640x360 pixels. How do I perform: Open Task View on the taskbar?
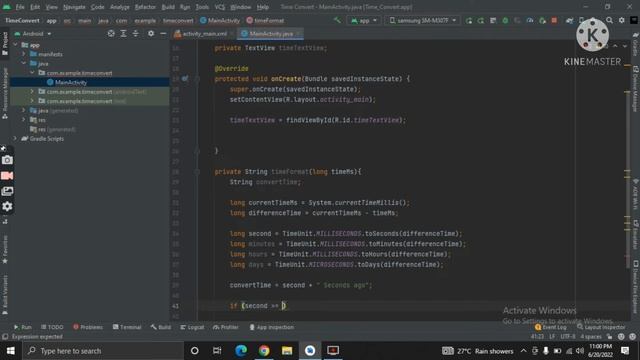tap(217, 351)
